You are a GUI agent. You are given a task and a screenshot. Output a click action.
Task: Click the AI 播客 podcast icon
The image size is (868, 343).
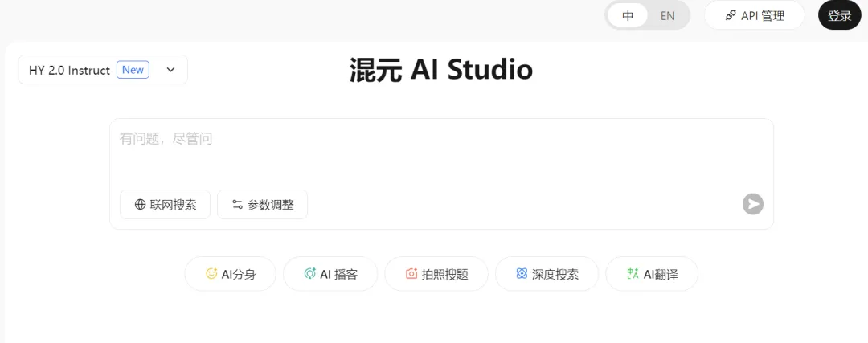point(310,273)
